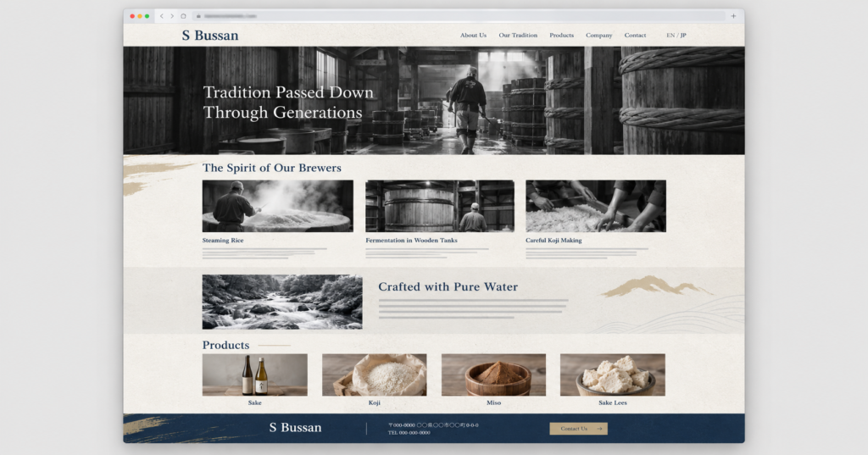Click the footer TEL phone number

tap(409, 432)
